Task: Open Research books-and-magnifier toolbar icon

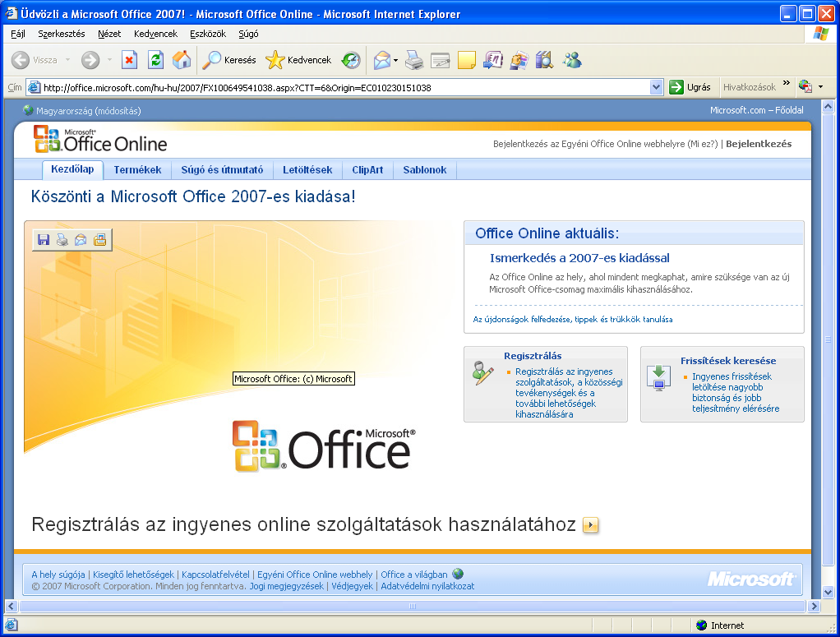Action: click(544, 60)
